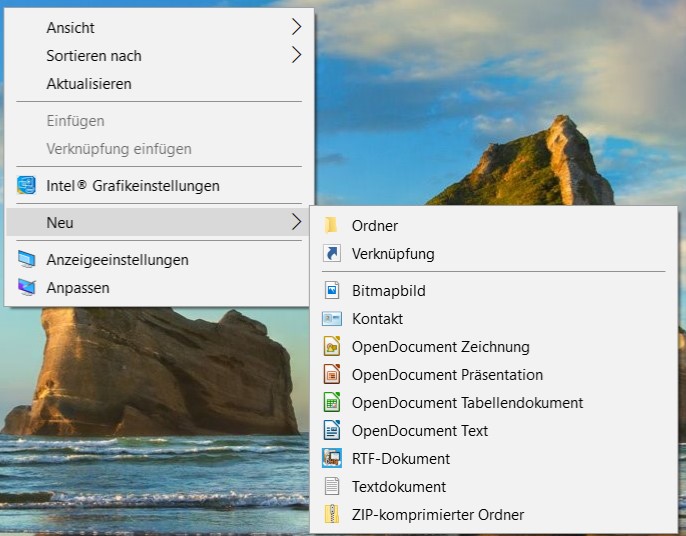Select the Neu menu entry
This screenshot has width=686, height=536.
tap(159, 222)
